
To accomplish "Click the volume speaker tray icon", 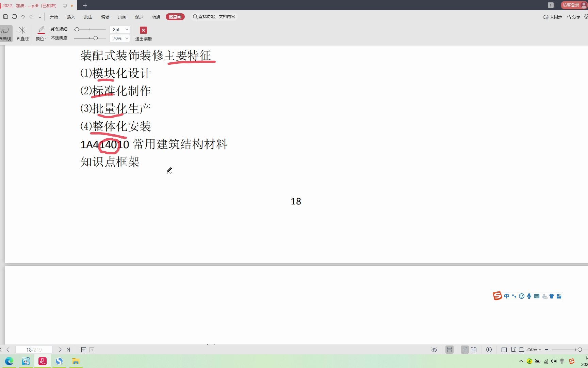I will [x=554, y=361].
